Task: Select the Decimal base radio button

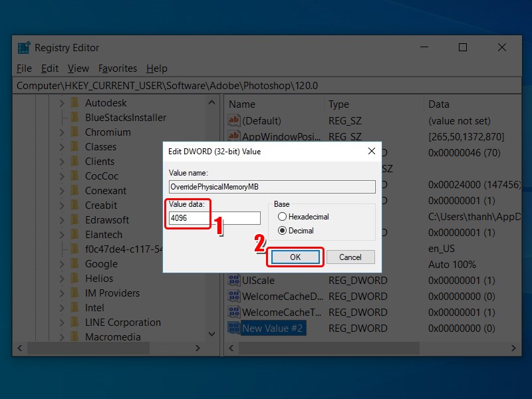Action: (283, 231)
